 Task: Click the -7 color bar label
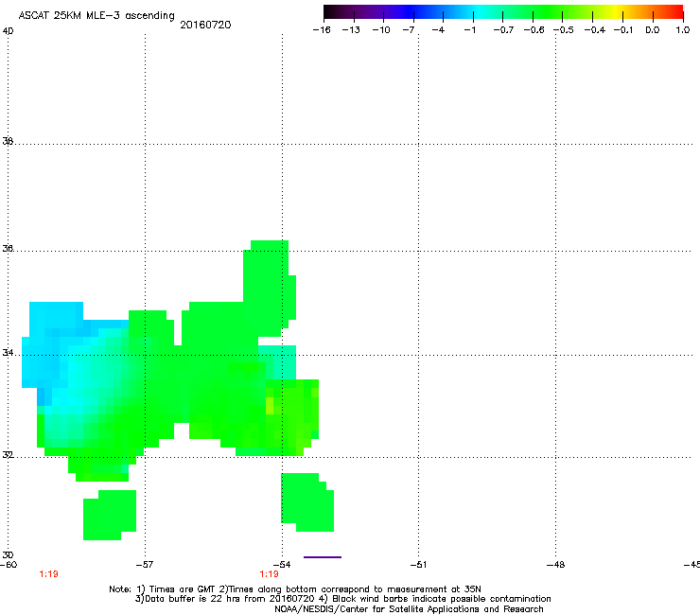(409, 30)
